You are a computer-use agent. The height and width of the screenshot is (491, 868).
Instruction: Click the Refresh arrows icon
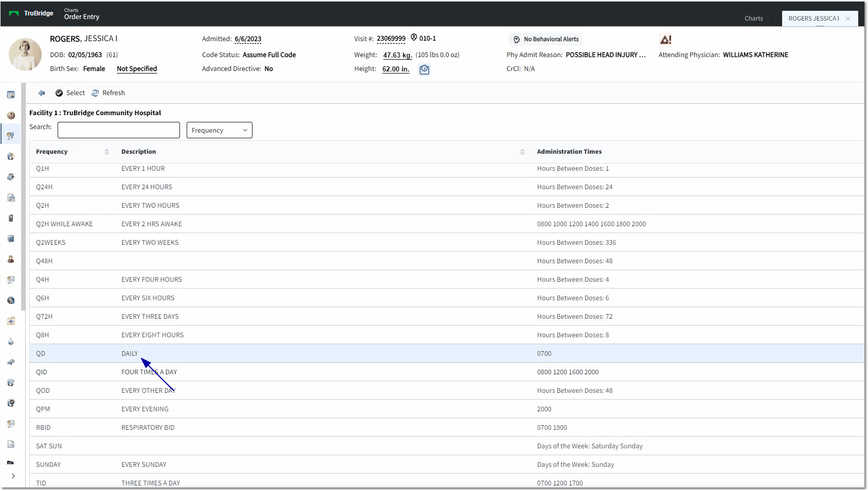tap(95, 93)
